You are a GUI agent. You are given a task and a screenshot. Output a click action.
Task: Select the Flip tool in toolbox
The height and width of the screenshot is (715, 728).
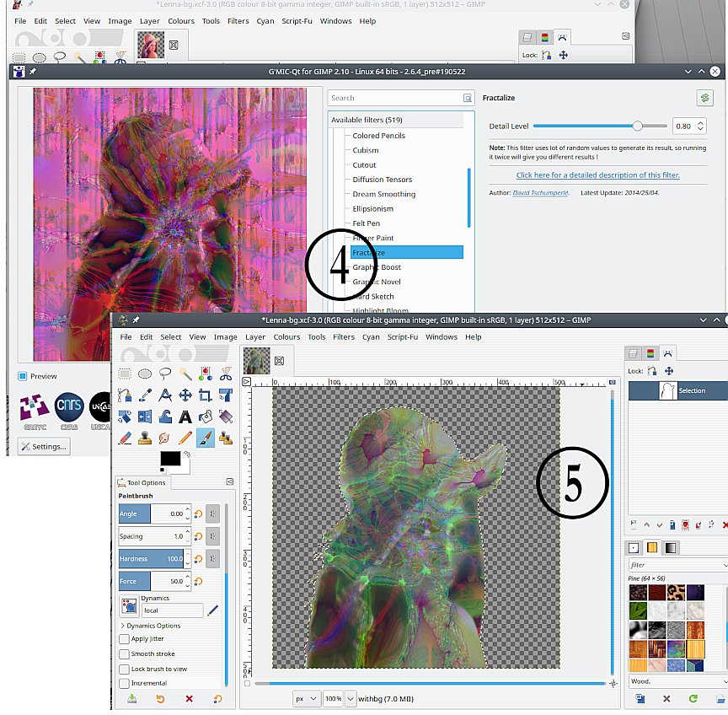click(x=145, y=417)
